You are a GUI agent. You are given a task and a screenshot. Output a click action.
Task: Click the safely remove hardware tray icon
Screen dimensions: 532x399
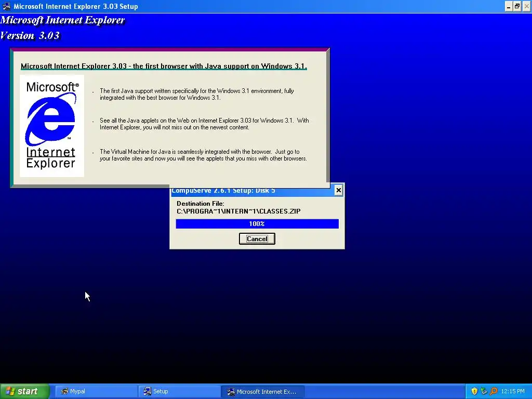tap(484, 391)
